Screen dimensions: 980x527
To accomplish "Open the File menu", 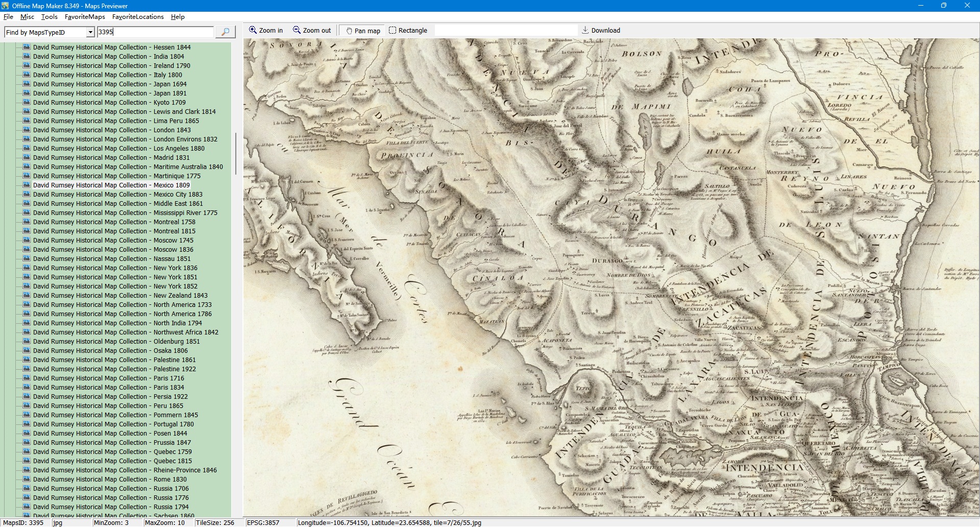I will (8, 17).
